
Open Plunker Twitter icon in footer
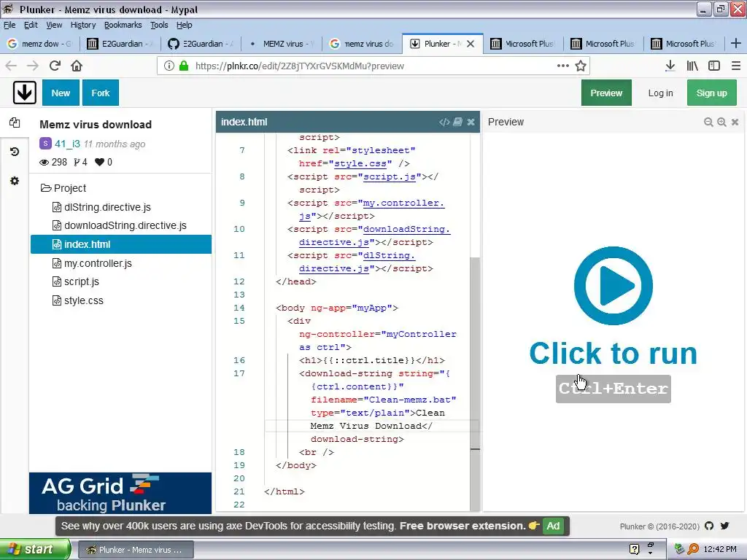pos(724,526)
